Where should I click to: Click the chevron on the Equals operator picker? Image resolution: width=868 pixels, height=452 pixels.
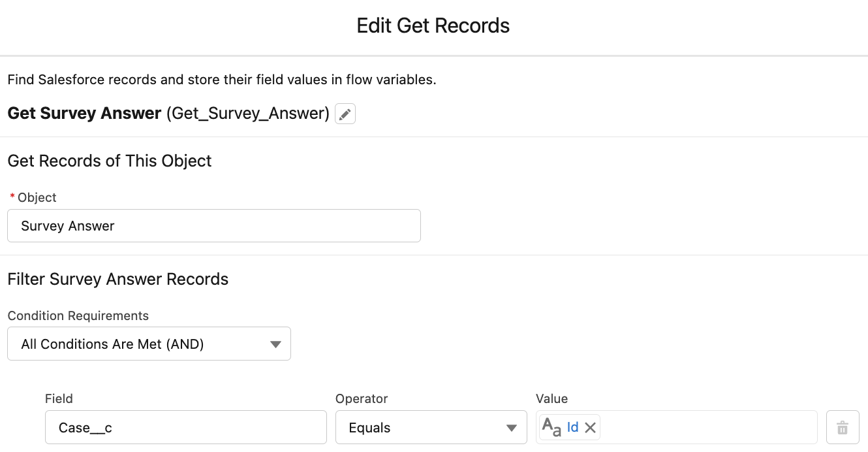511,427
